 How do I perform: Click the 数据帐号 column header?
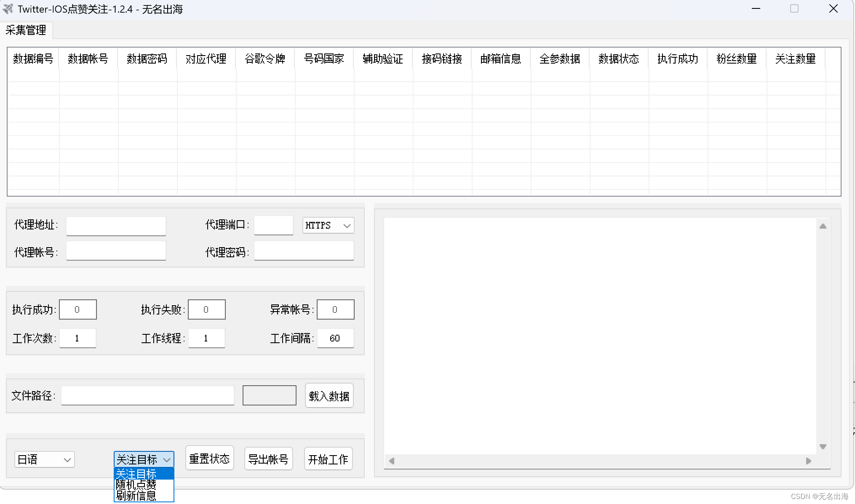(x=88, y=59)
